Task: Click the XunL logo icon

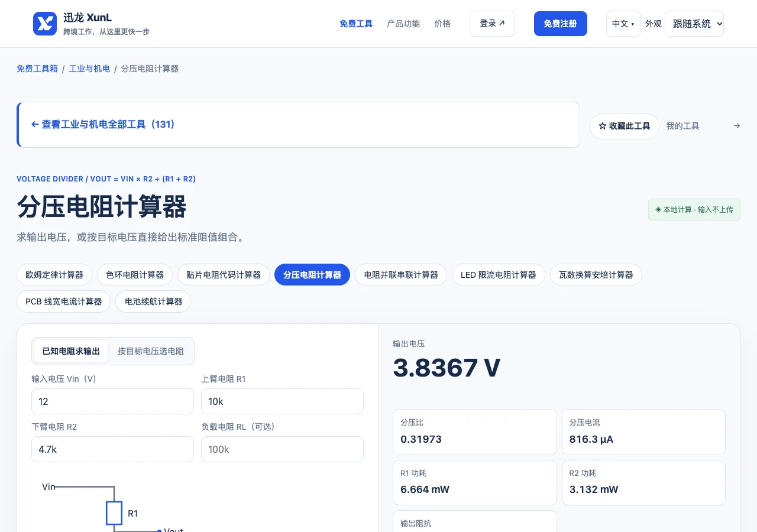Action: point(45,24)
